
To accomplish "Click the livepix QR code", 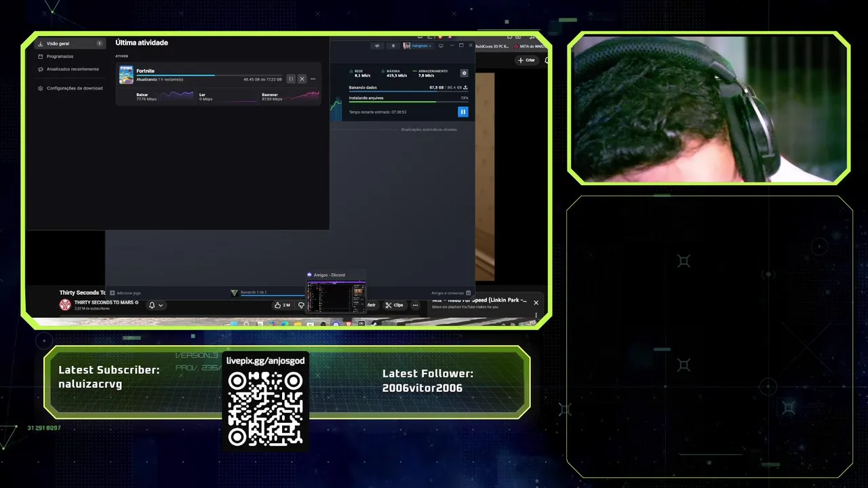I will coord(265,409).
